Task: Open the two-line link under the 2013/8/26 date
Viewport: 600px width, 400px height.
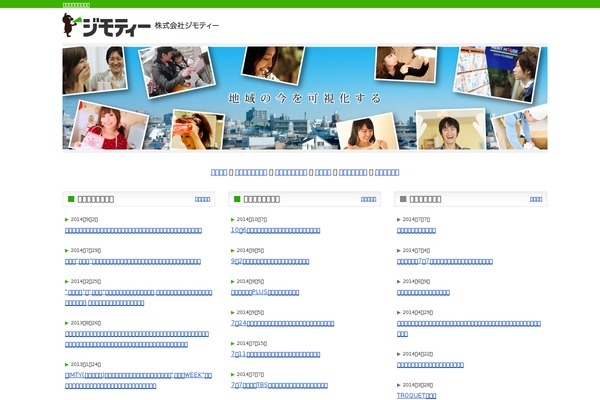Action: (x=137, y=339)
